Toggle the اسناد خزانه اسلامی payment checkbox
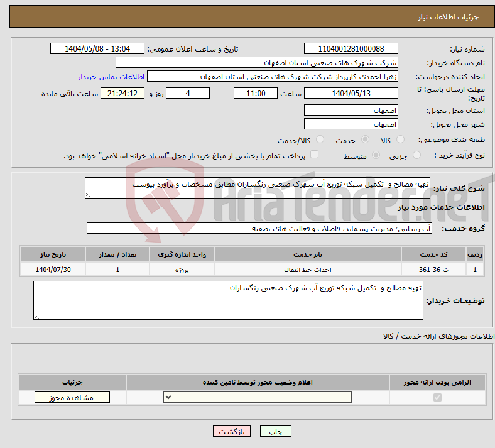This screenshot has width=495, height=448. coord(314,155)
